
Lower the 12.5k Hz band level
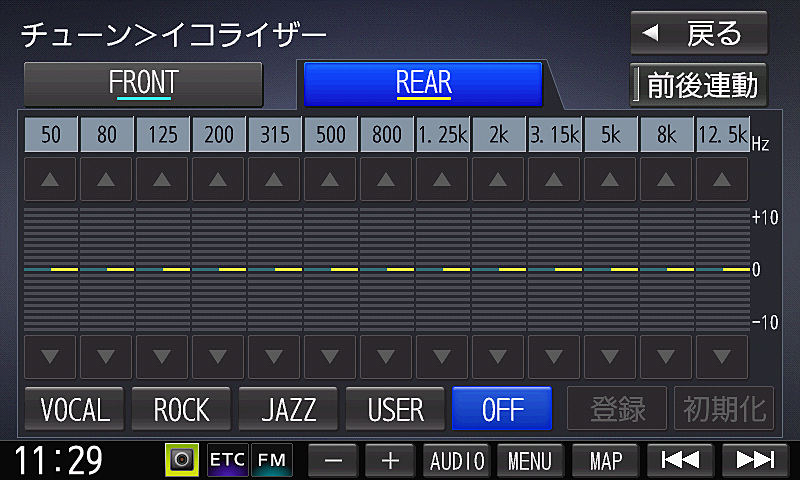point(722,357)
